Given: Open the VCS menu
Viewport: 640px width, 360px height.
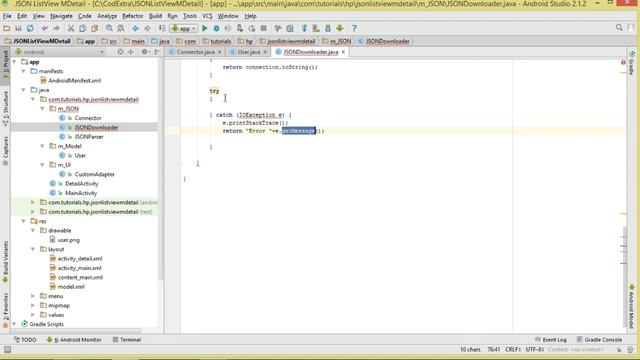Looking at the screenshot, I should pyautogui.click(x=207, y=16).
